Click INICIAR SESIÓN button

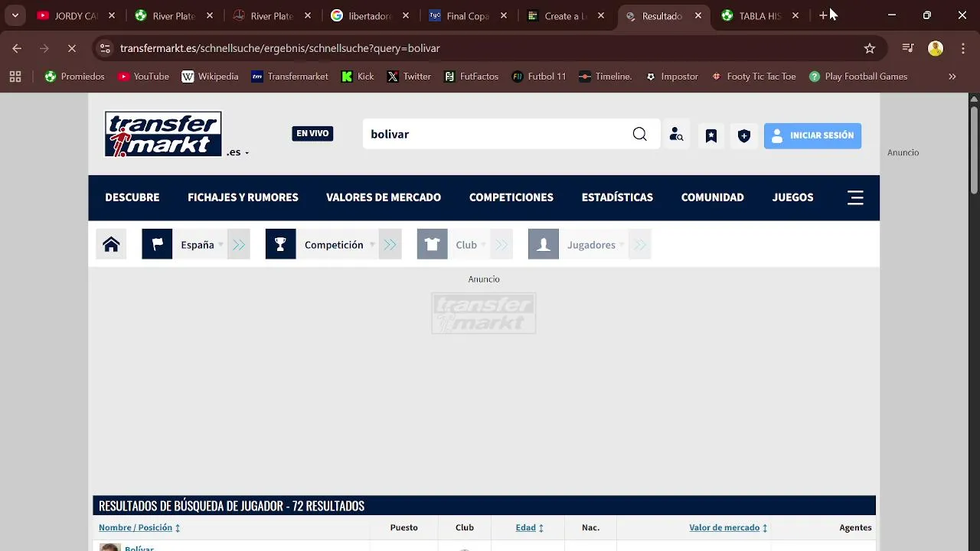click(x=812, y=135)
